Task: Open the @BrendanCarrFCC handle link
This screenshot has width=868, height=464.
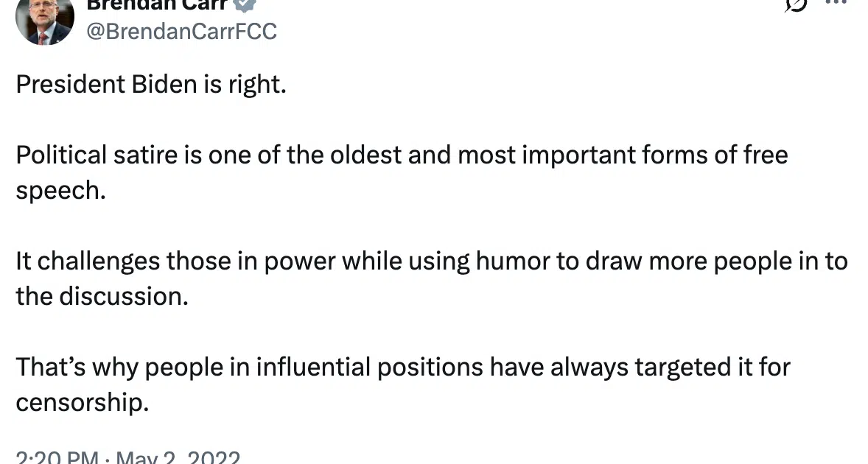Action: pyautogui.click(x=181, y=32)
